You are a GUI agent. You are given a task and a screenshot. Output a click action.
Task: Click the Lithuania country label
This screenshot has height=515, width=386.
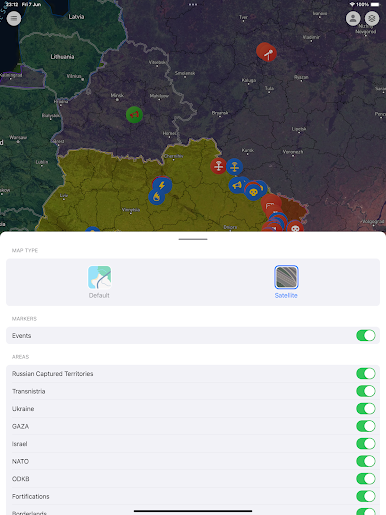[x=62, y=57]
